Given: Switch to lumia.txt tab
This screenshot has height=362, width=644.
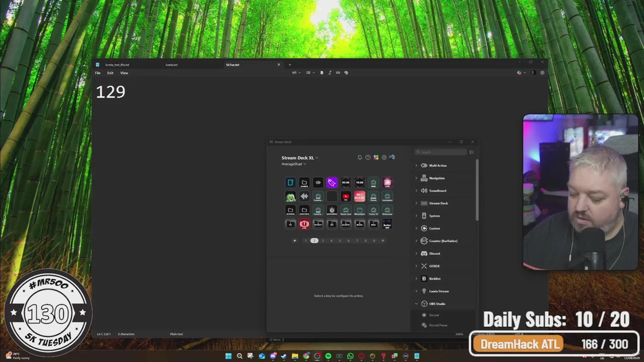Looking at the screenshot, I should pos(172,65).
